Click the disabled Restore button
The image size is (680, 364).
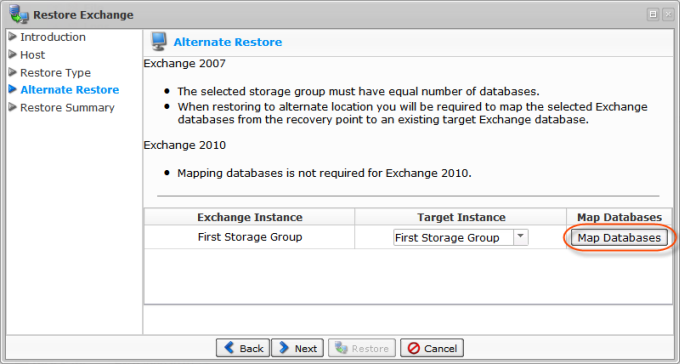click(362, 348)
